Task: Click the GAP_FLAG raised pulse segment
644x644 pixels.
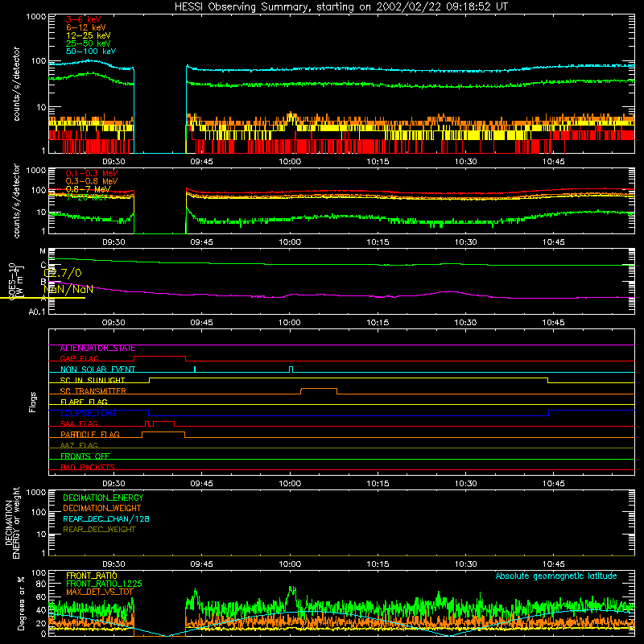Action: (x=159, y=357)
